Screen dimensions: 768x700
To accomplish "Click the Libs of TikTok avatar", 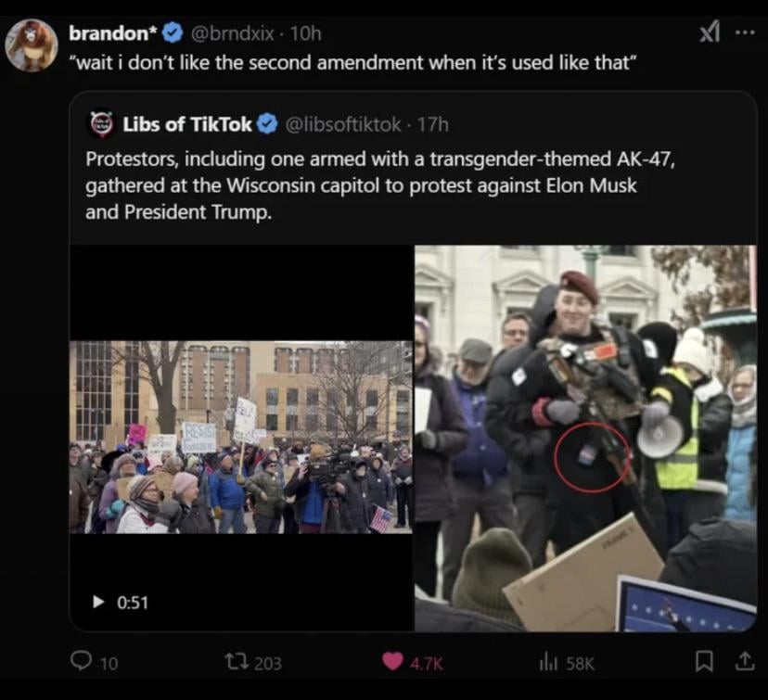I will [x=100, y=123].
